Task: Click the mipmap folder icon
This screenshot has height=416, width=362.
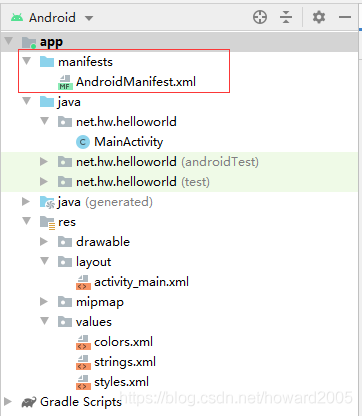Action: 65,302
